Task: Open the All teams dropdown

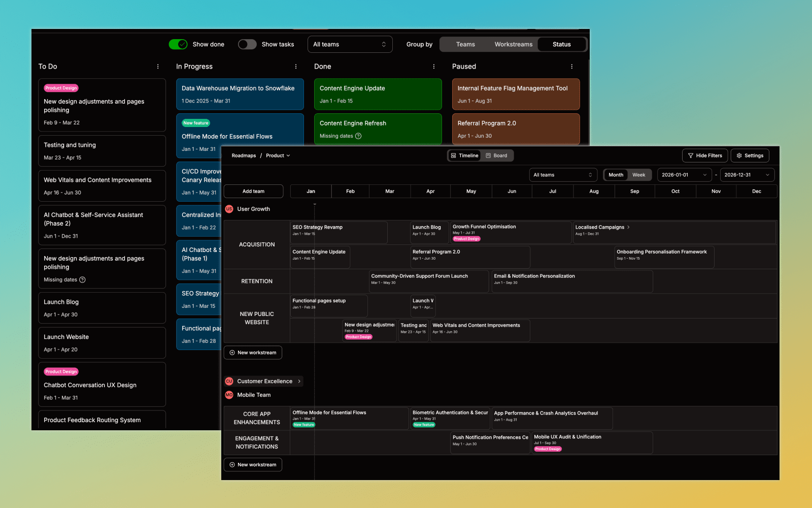Action: (563, 175)
